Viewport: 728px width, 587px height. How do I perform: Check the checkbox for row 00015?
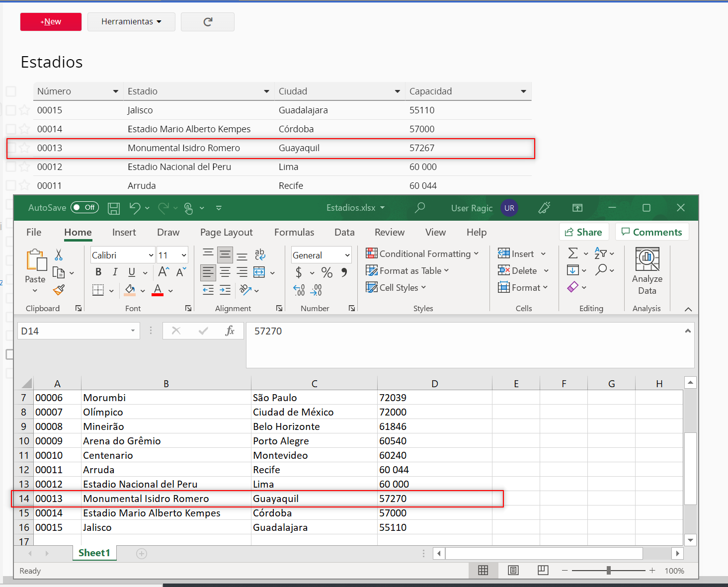click(11, 110)
